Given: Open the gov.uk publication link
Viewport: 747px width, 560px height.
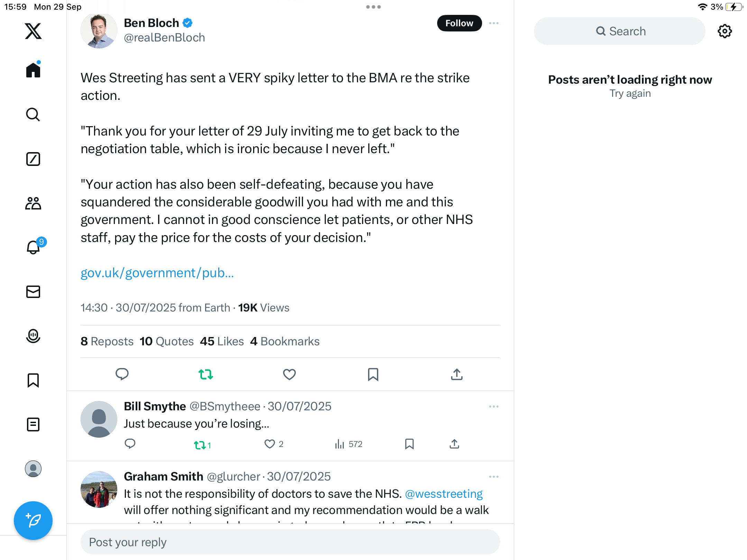Looking at the screenshot, I should coord(157,273).
